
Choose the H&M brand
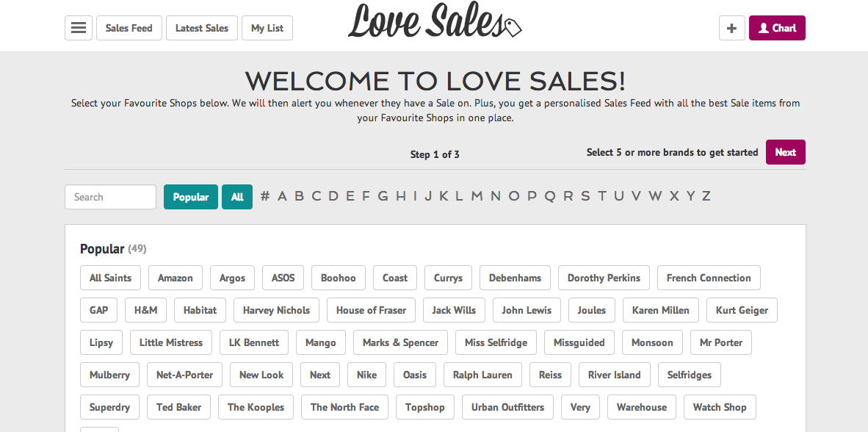point(145,310)
